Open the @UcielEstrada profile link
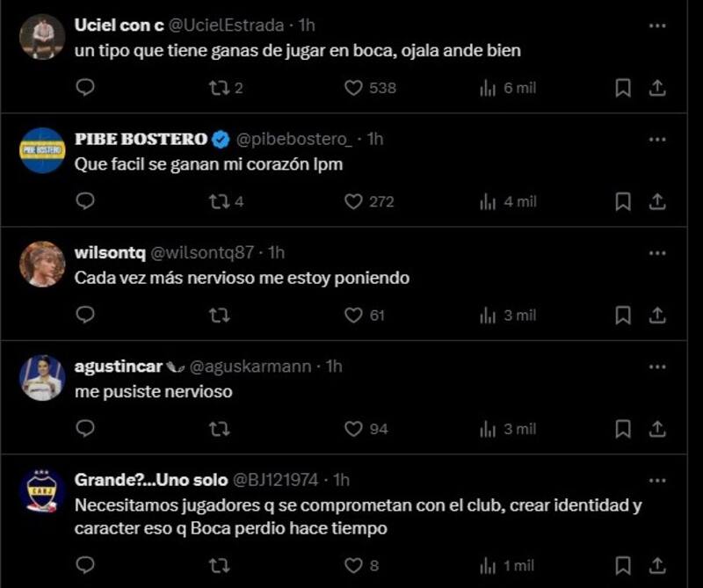 point(221,25)
